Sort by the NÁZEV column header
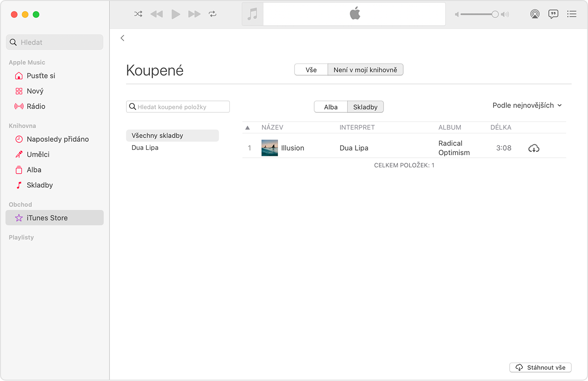Image resolution: width=588 pixels, height=381 pixels. [273, 127]
